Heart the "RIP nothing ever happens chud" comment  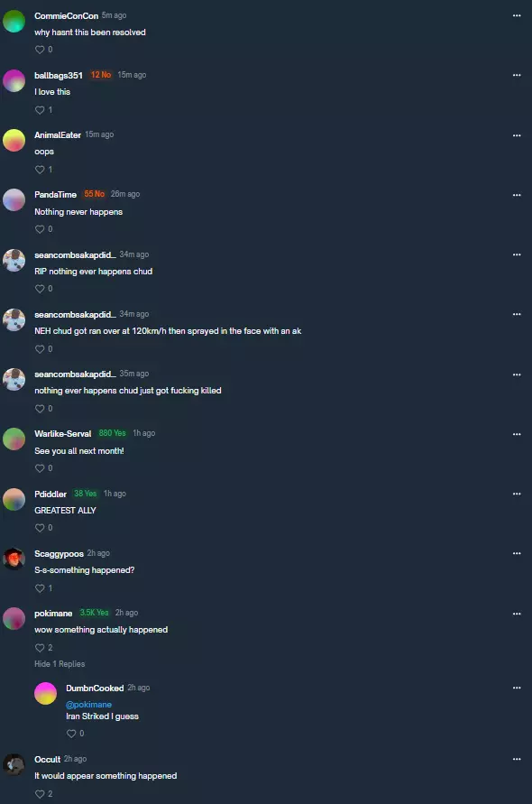pyautogui.click(x=40, y=289)
